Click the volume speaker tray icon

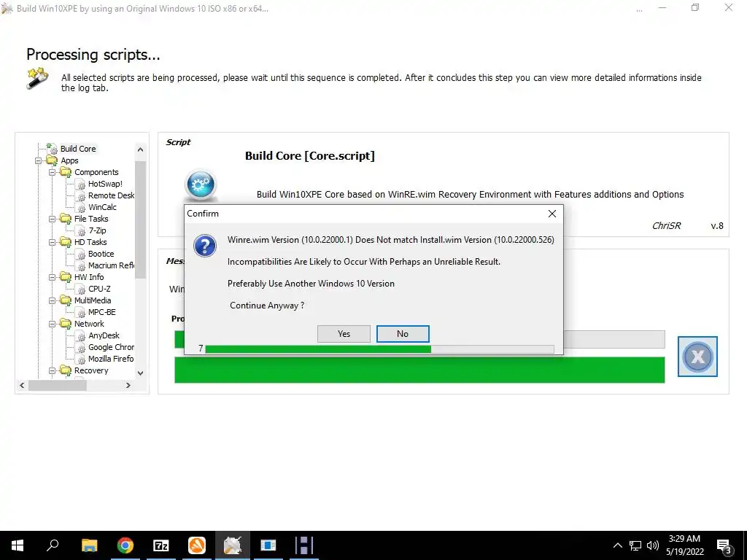[653, 545]
